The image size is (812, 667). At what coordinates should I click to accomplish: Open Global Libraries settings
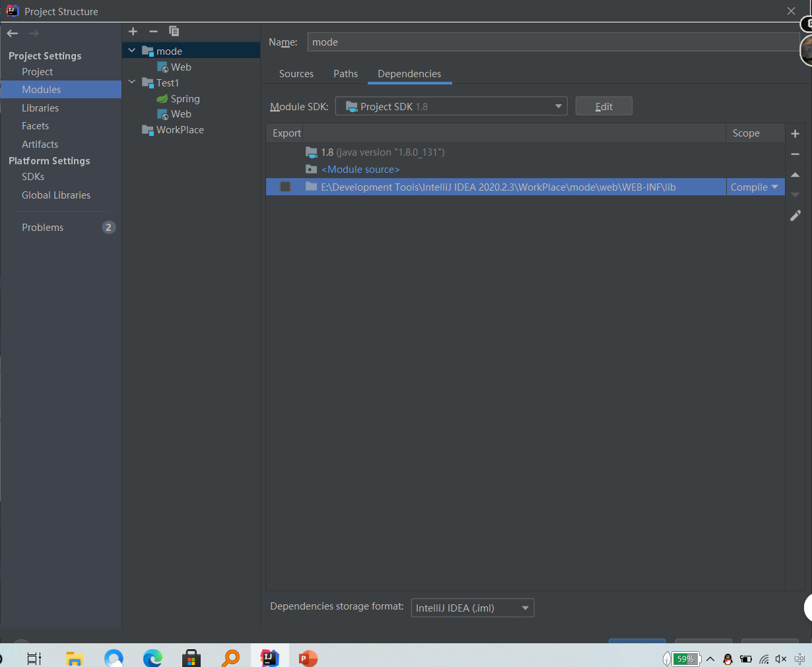tap(56, 195)
